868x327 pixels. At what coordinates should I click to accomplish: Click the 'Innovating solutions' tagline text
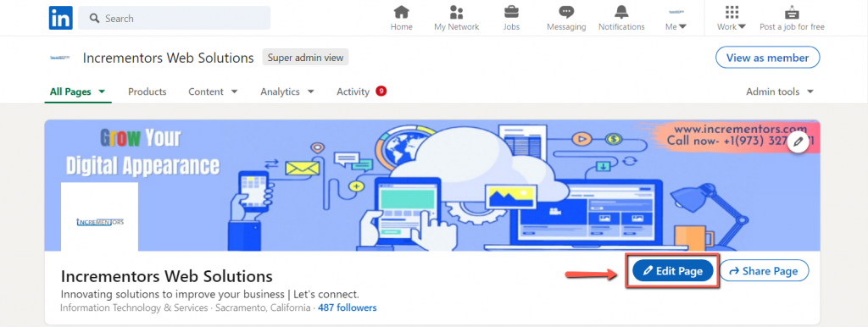pos(210,294)
